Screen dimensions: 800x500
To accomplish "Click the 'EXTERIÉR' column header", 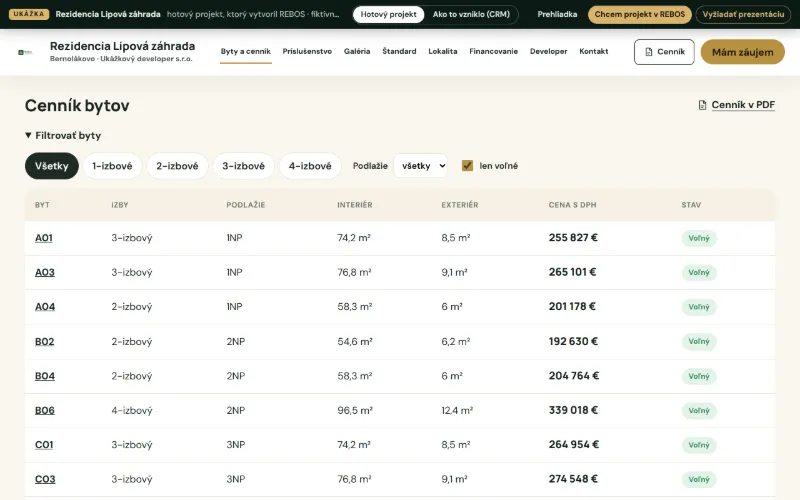I will click(460, 205).
